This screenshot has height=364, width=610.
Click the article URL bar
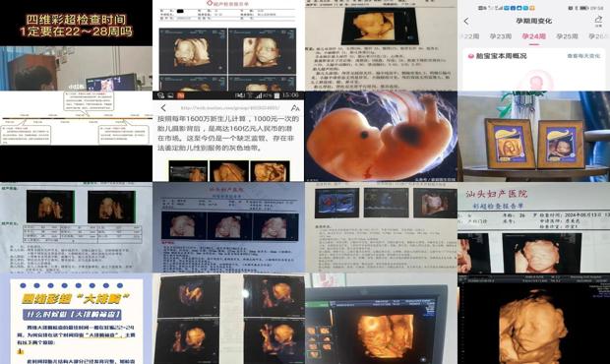click(230, 107)
